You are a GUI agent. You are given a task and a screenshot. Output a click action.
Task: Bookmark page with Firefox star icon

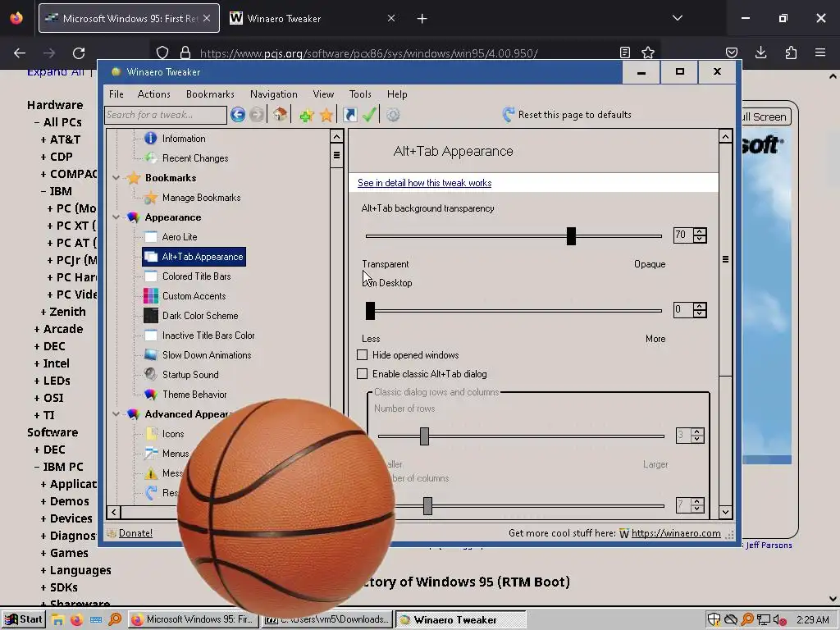pyautogui.click(x=648, y=52)
